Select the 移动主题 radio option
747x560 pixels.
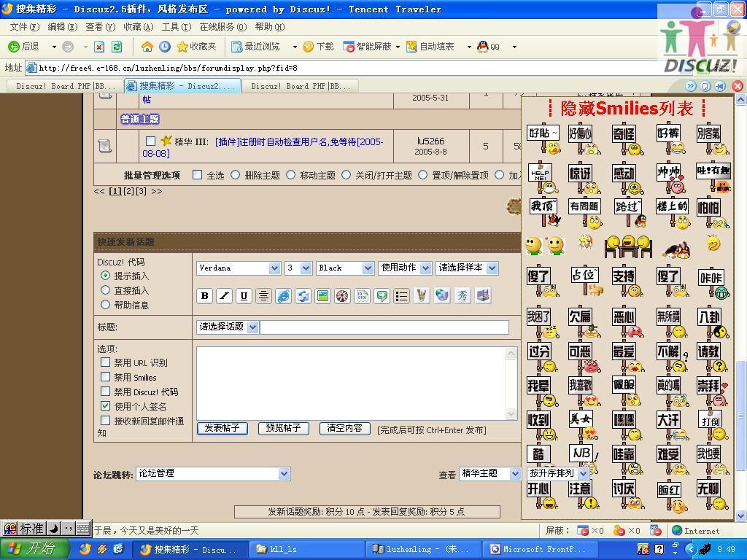(290, 175)
